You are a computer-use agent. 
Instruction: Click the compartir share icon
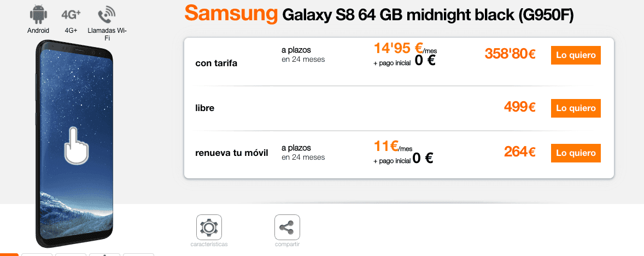[287, 227]
